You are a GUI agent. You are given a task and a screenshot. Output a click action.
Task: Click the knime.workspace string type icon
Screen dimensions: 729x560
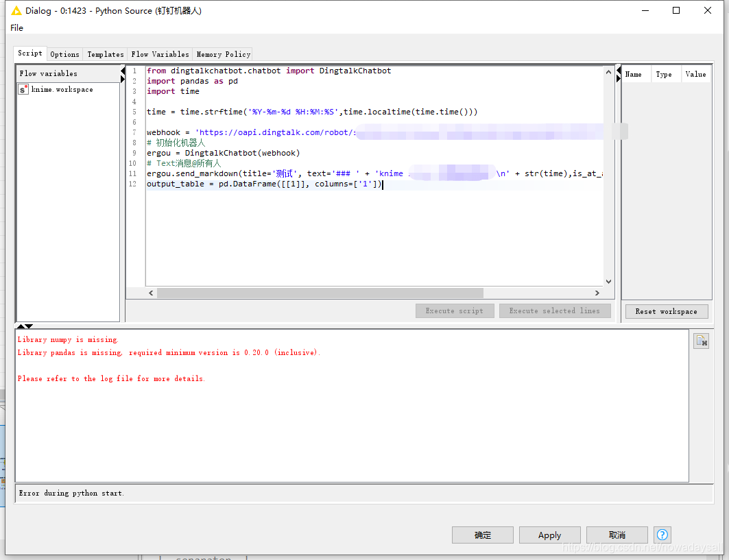click(23, 89)
